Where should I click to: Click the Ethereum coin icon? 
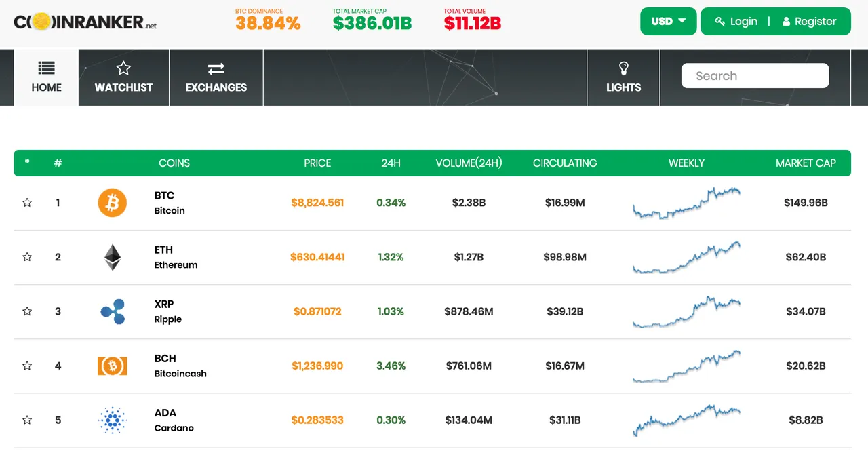(x=113, y=258)
